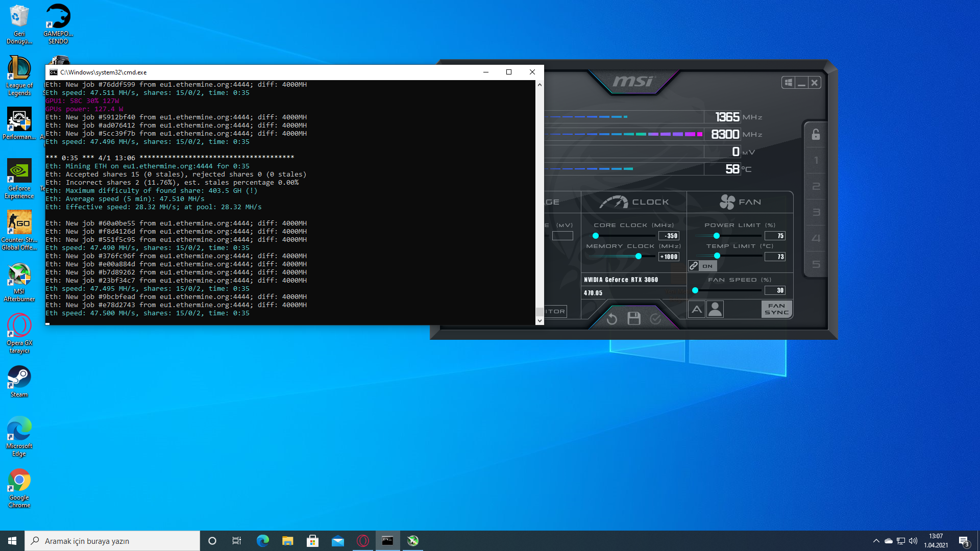This screenshot has width=980, height=551.
Task: Click the FAN SYNC icon in Afterburner
Action: click(776, 310)
